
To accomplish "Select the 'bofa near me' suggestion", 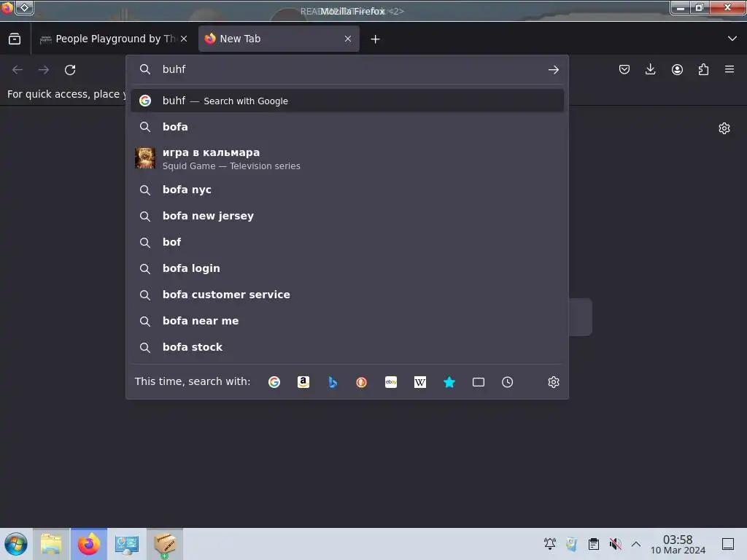I will click(x=347, y=321).
